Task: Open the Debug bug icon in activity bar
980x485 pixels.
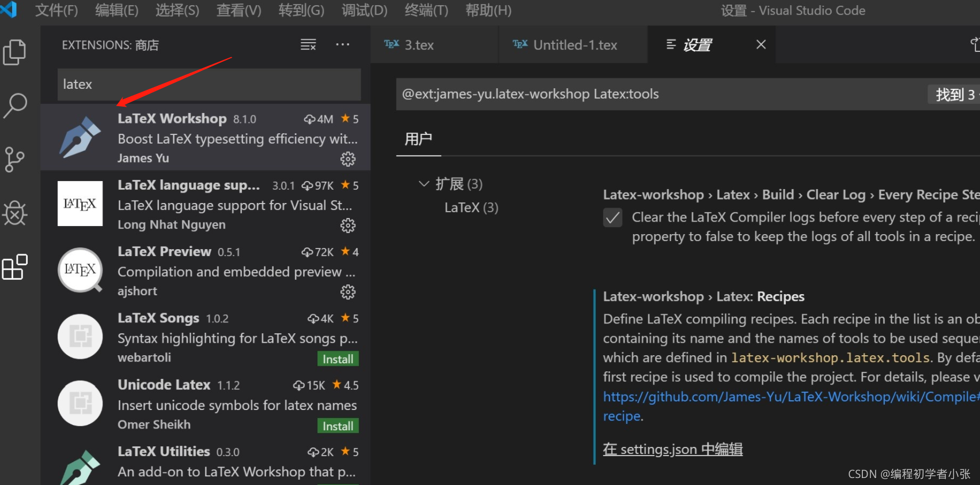Action: click(14, 213)
